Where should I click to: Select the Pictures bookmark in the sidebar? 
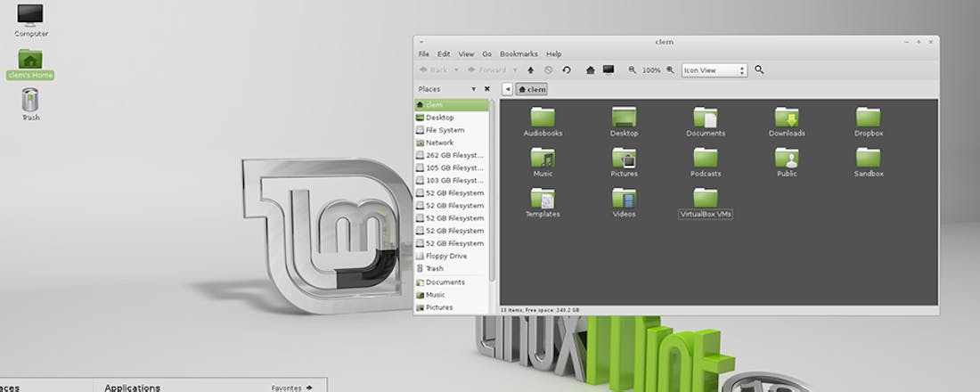[452, 307]
